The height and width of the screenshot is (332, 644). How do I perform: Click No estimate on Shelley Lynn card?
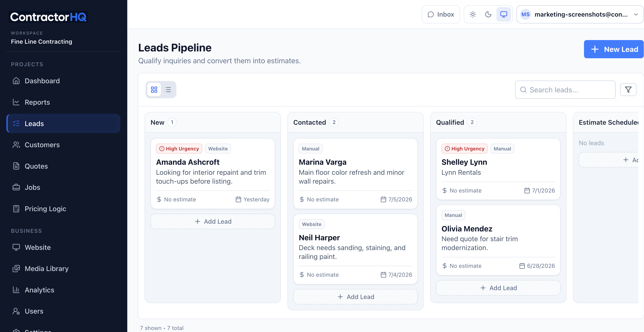tap(462, 190)
